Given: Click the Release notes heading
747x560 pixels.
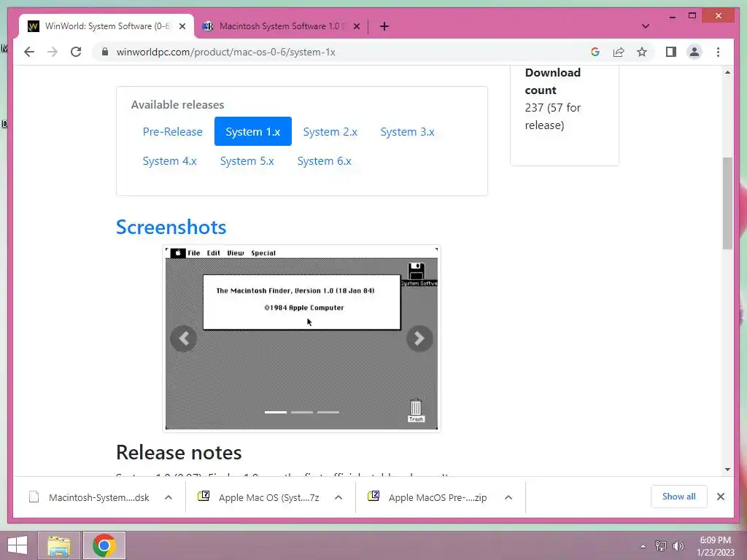Looking at the screenshot, I should [x=179, y=452].
